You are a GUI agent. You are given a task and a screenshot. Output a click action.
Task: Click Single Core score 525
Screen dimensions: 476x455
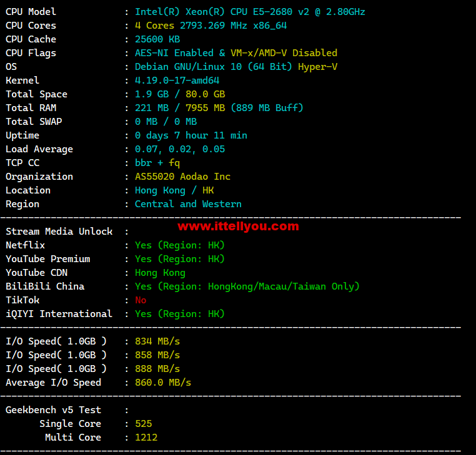click(x=143, y=424)
